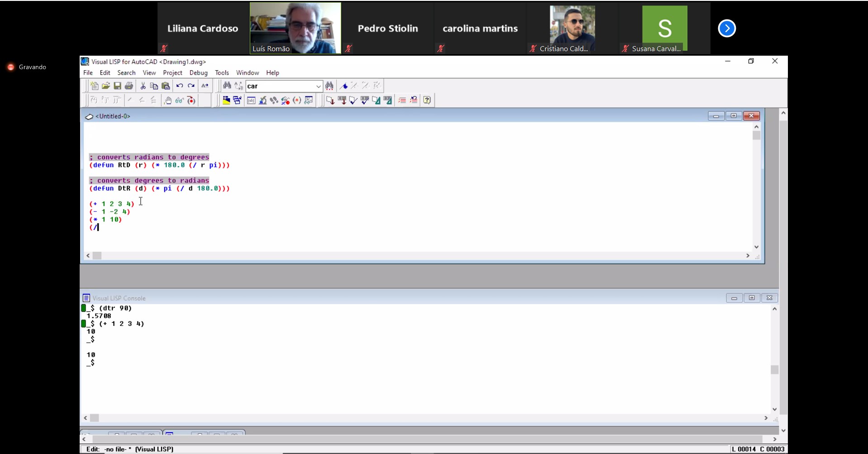The image size is (868, 454).
Task: Click the Check Selection icon
Action: point(365,100)
